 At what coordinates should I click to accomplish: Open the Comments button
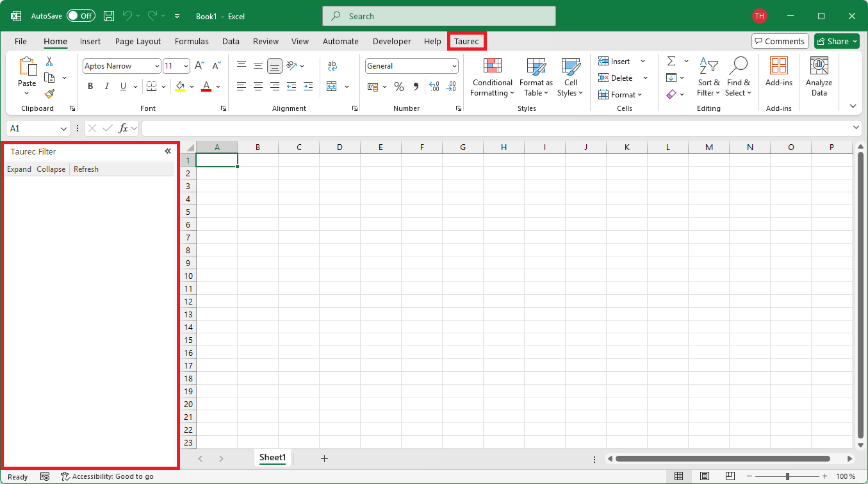[x=780, y=41]
